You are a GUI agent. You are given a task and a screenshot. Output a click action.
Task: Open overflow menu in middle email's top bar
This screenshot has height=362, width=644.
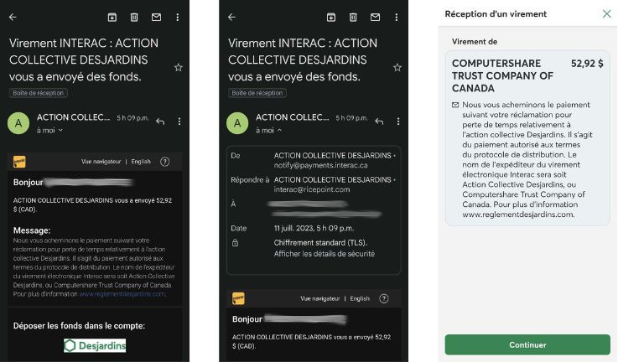tap(397, 18)
